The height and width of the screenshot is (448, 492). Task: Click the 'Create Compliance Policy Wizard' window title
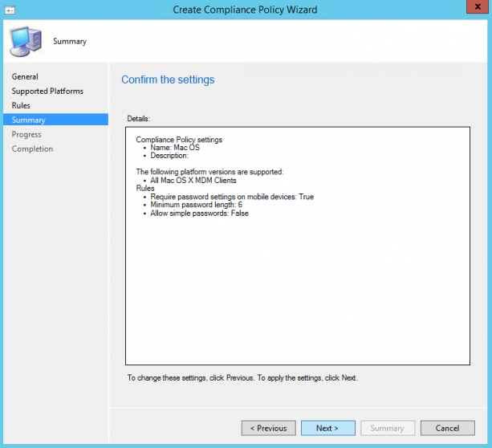245,10
